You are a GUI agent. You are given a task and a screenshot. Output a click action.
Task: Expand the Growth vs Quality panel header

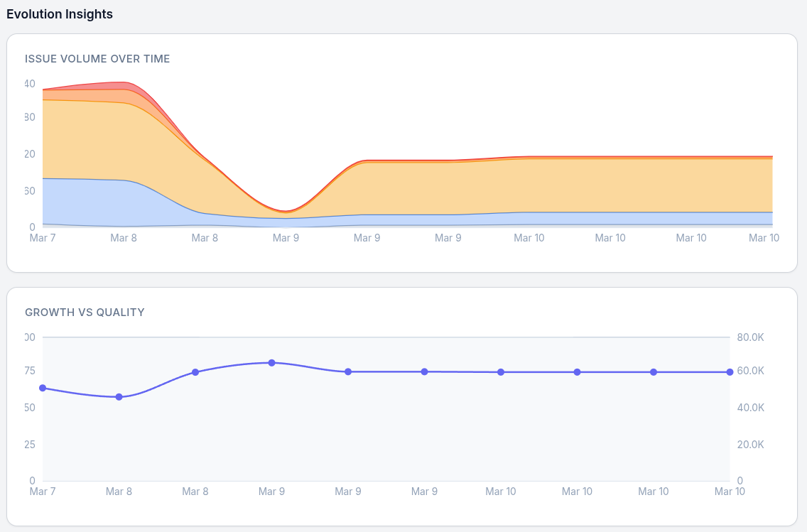coord(85,313)
